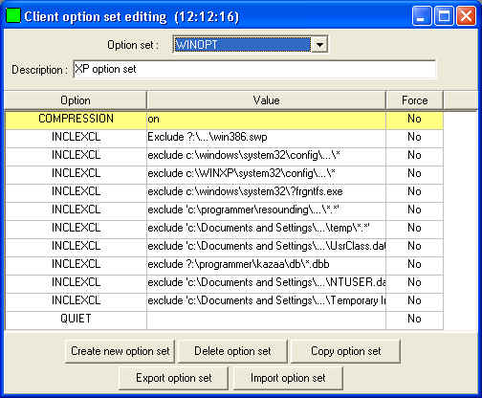Edit the Description text field
The image size is (482, 398).
254,69
